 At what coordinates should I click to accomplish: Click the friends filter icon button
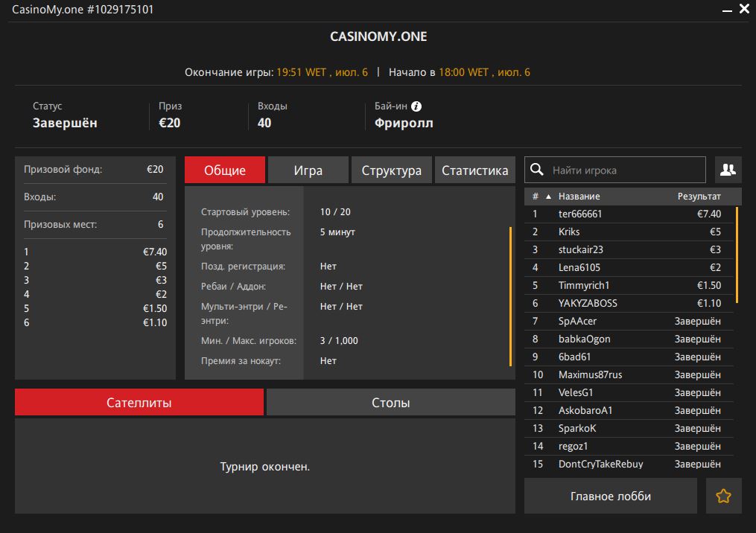click(728, 170)
